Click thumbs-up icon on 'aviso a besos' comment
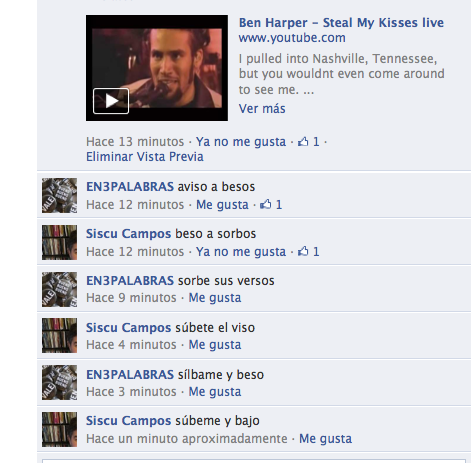 click(266, 204)
